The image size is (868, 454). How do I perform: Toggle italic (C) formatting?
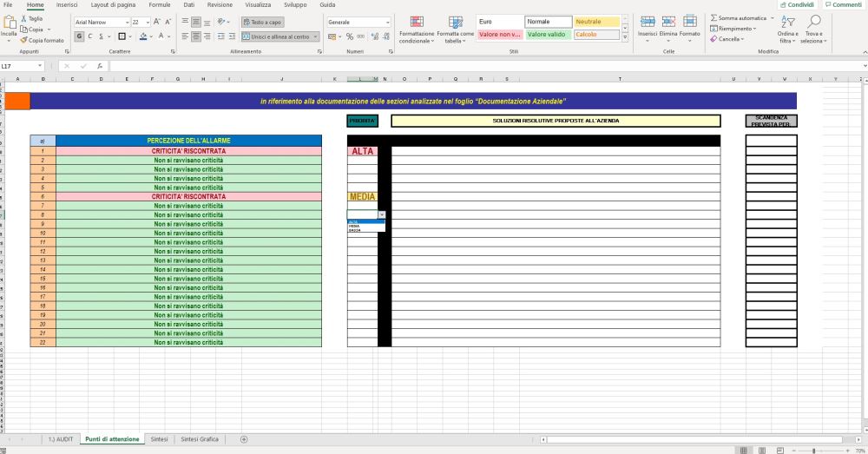[90, 36]
